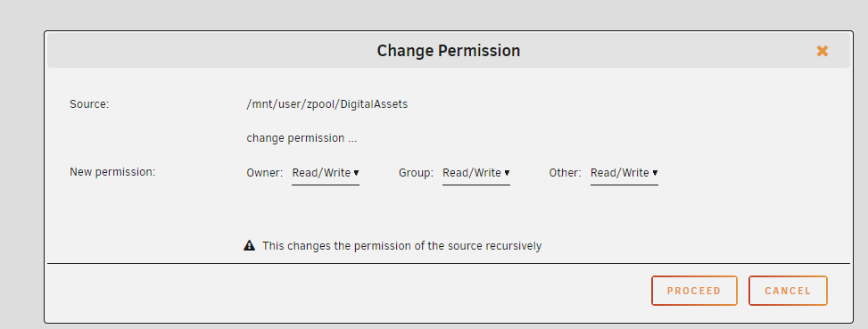Click the gray dialog header bar
This screenshot has width=868, height=329.
449,51
